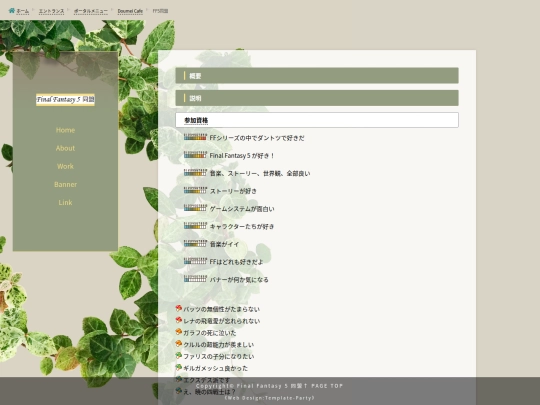540x405 pixels.
Task: Select Link in sidebar menu
Action: pos(65,202)
